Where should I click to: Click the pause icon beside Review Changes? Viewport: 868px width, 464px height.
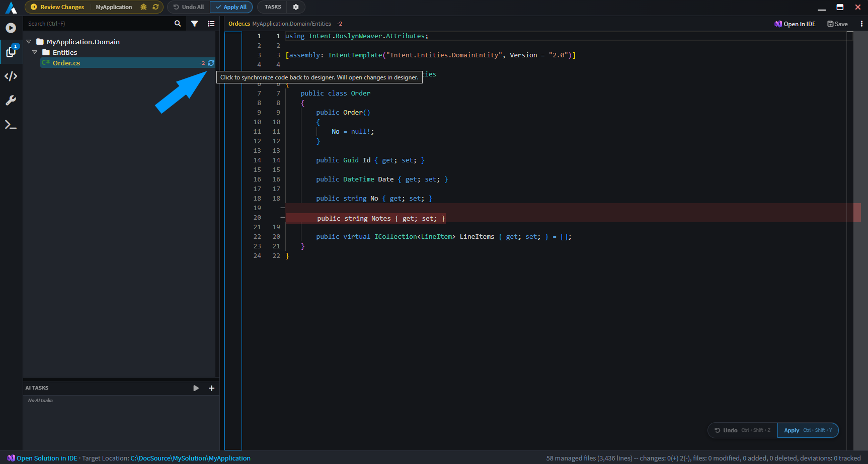(x=34, y=7)
